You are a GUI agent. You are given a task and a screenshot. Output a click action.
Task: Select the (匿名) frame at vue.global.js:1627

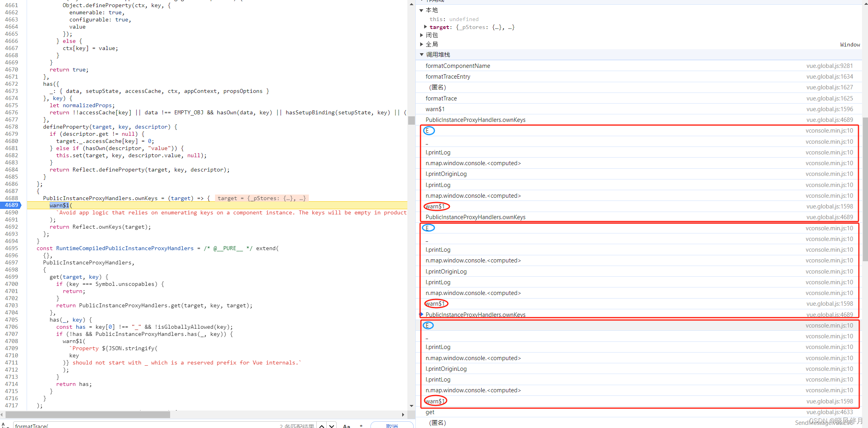(639, 87)
